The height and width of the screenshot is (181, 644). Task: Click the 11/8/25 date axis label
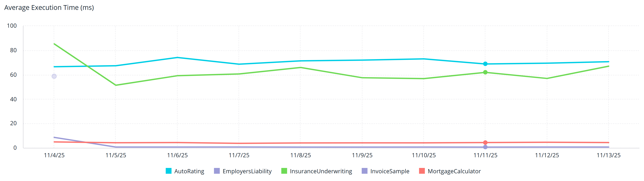[301, 155]
